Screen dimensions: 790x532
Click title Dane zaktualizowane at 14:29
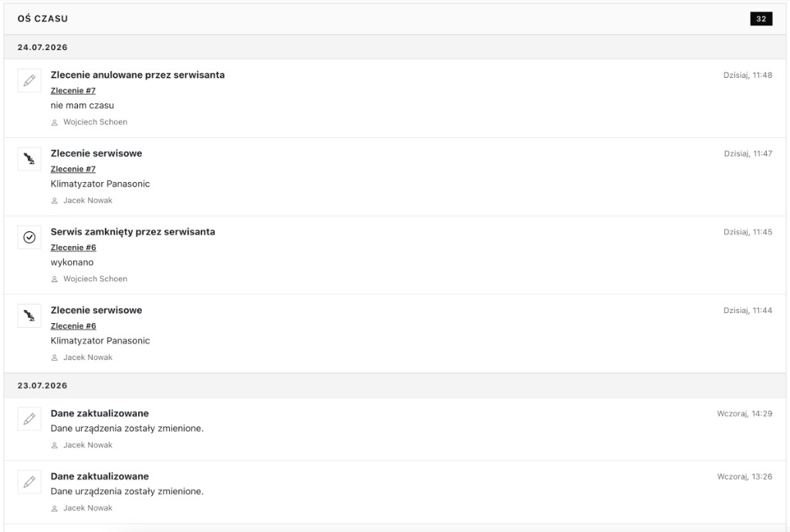pos(100,414)
